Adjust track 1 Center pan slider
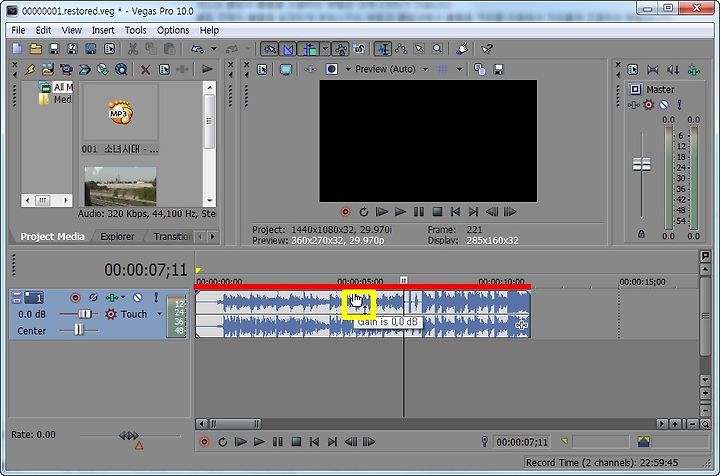The height and width of the screenshot is (476, 720). [79, 330]
